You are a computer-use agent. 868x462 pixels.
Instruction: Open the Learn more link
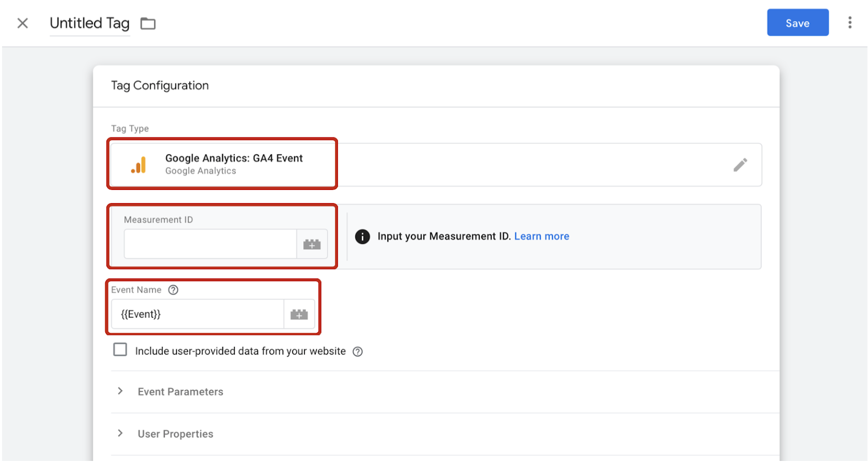tap(541, 236)
